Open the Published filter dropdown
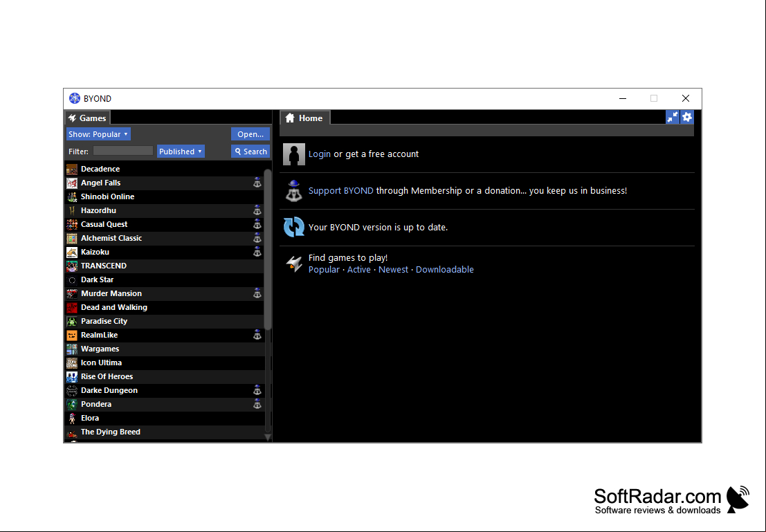This screenshot has width=766, height=532. pos(181,152)
